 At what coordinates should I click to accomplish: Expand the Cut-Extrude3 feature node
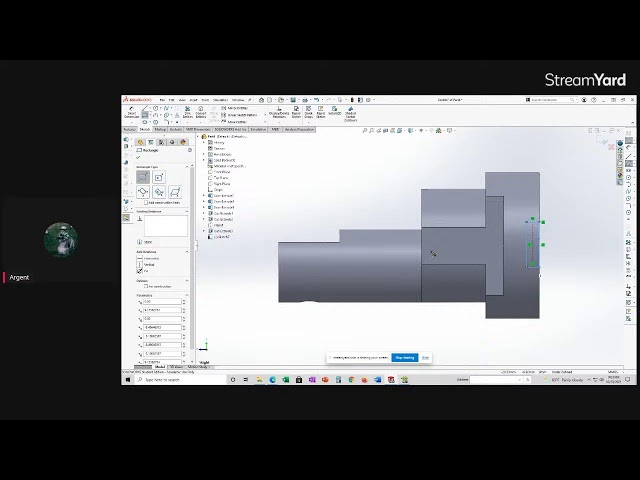(x=204, y=231)
